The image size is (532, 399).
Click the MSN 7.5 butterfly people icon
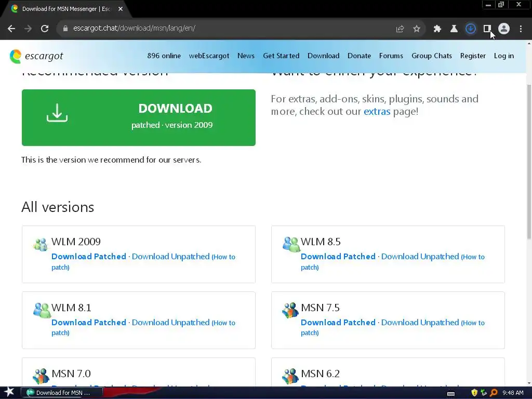[x=290, y=310]
